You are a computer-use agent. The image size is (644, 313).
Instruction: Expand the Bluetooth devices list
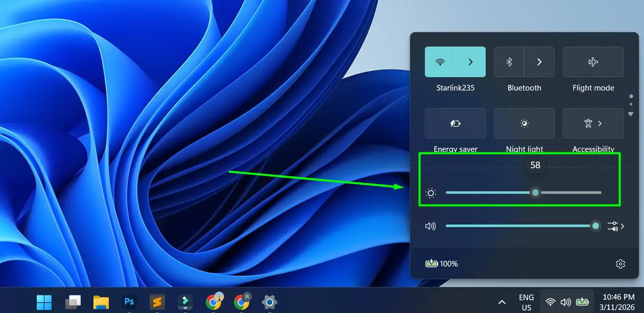[540, 61]
